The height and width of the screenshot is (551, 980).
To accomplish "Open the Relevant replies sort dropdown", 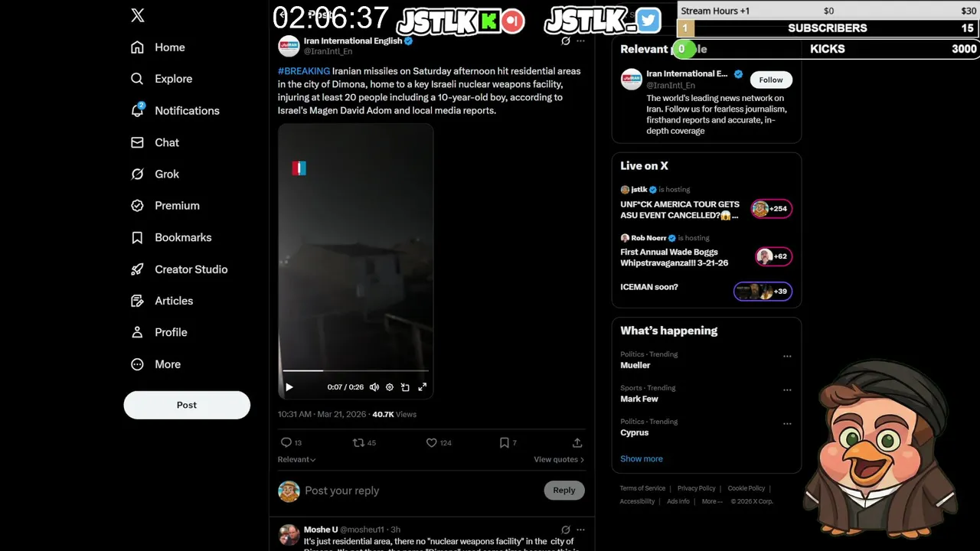I will click(297, 459).
